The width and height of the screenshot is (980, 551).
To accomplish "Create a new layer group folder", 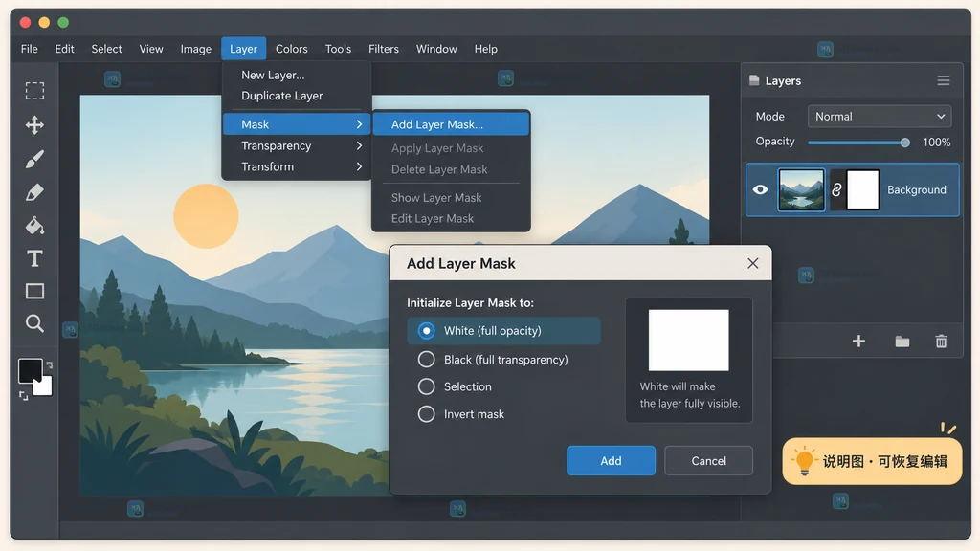I will click(x=902, y=342).
